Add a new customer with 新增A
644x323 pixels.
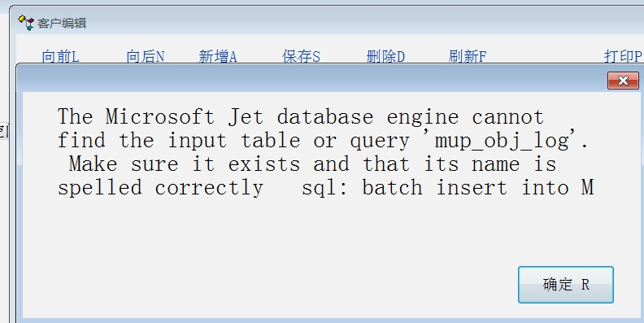(218, 56)
